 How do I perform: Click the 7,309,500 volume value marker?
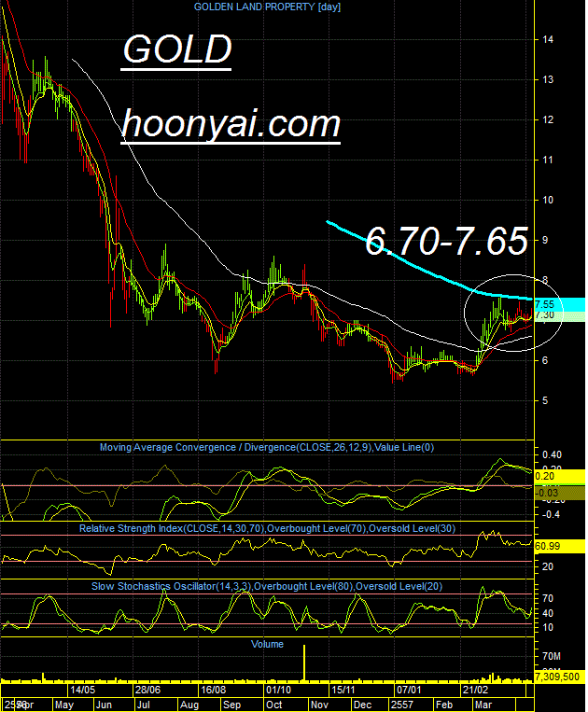click(560, 677)
